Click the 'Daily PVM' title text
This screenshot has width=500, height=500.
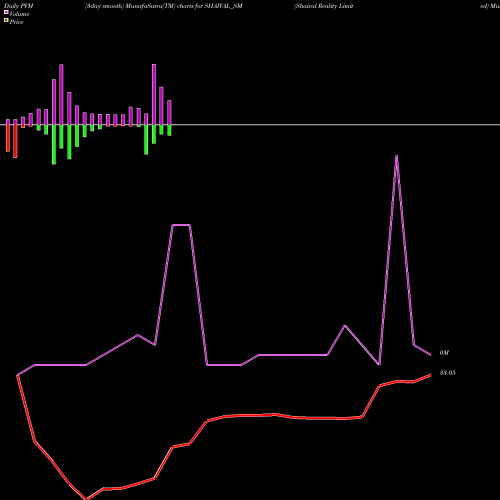pos(19,6)
